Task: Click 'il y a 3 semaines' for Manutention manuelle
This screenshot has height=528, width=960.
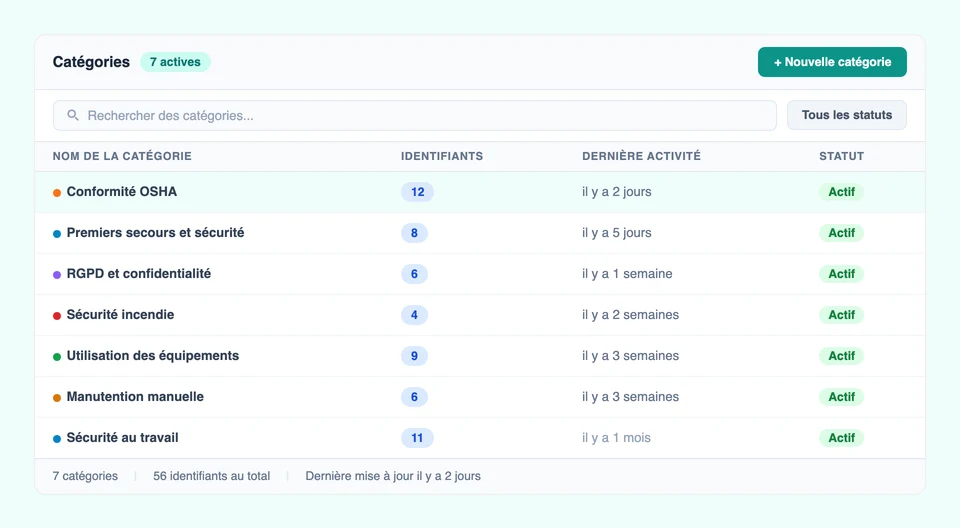Action: point(631,397)
